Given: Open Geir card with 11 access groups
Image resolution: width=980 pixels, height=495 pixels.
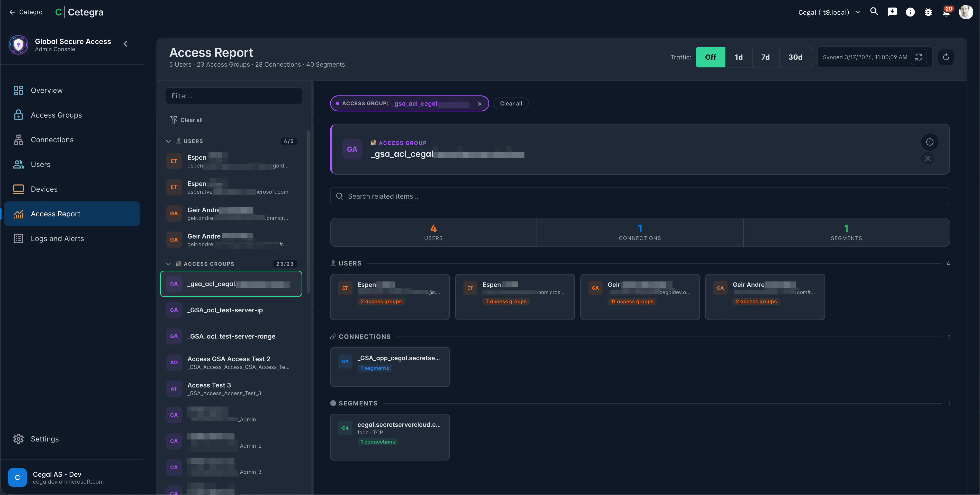Looking at the screenshot, I should coord(640,297).
